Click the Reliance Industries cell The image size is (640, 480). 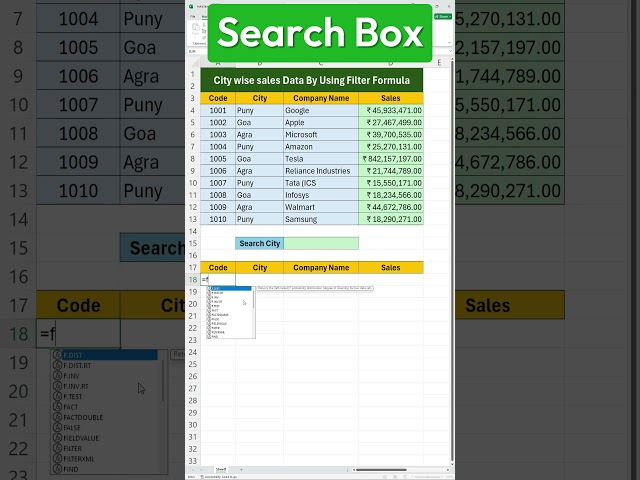point(321,171)
